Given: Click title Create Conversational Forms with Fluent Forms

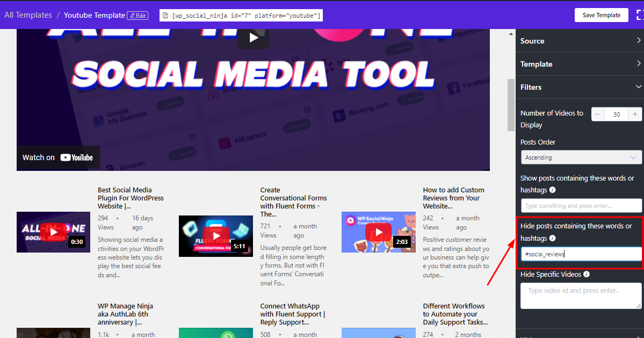Looking at the screenshot, I should 293,202.
